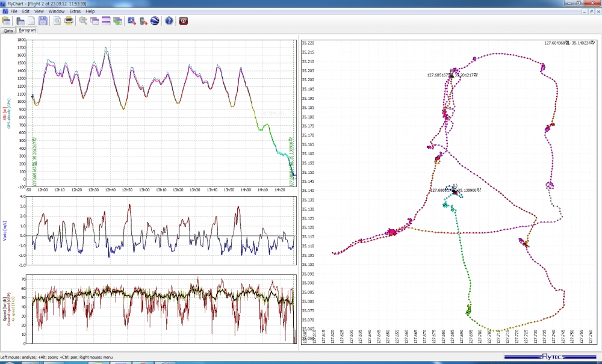Select the Barogram tab

26,30
